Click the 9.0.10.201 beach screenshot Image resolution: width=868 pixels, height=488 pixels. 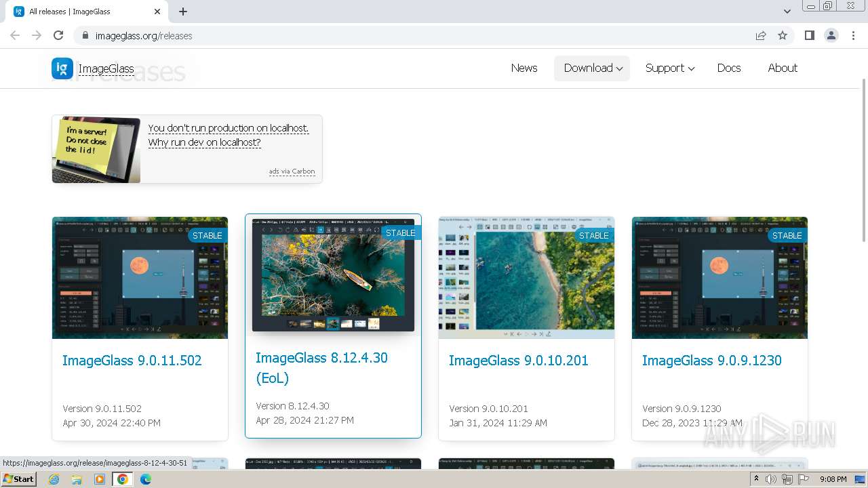pyautogui.click(x=526, y=278)
